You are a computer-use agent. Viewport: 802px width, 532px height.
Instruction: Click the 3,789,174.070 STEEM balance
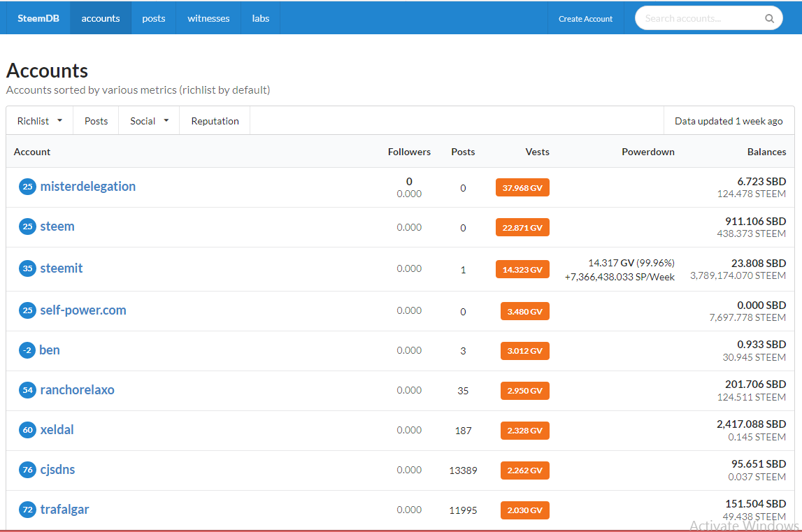[x=738, y=275]
